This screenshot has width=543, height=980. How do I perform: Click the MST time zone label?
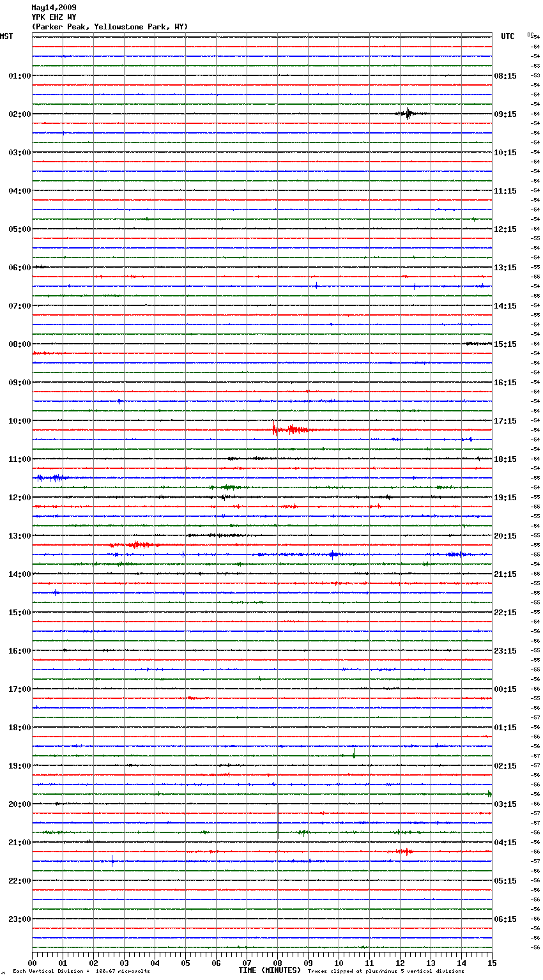[x=6, y=36]
